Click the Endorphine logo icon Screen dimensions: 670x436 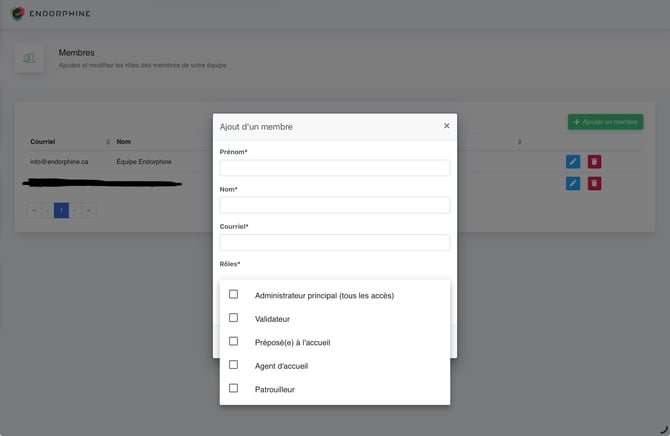pos(18,13)
